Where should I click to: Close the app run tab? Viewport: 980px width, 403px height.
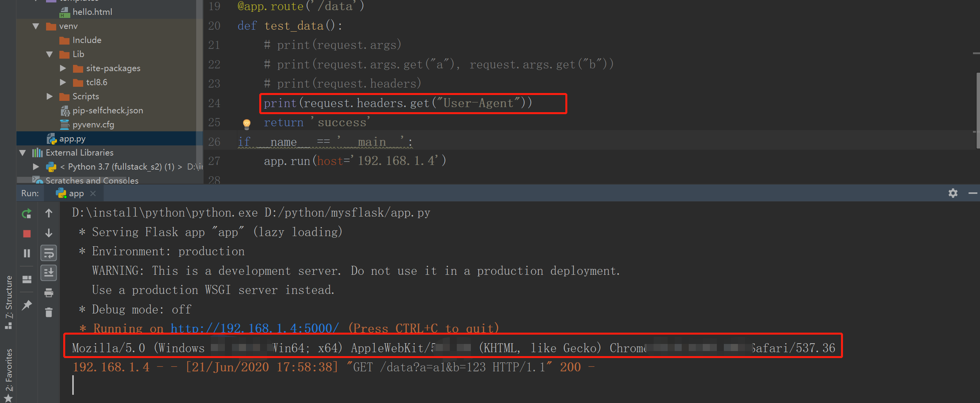click(93, 193)
